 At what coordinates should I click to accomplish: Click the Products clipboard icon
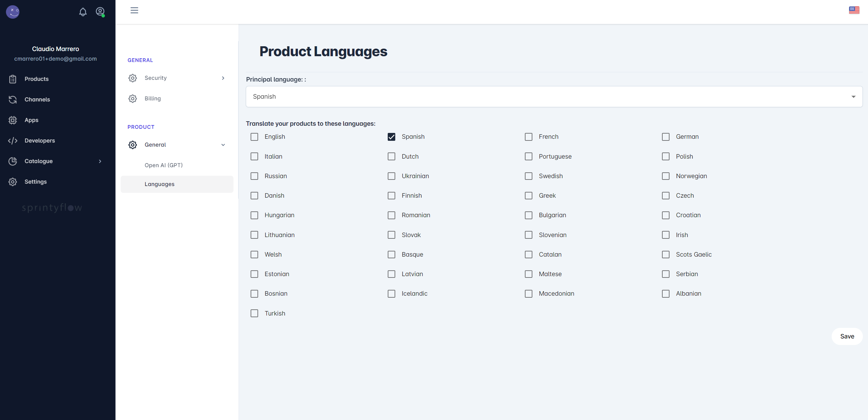coord(13,79)
